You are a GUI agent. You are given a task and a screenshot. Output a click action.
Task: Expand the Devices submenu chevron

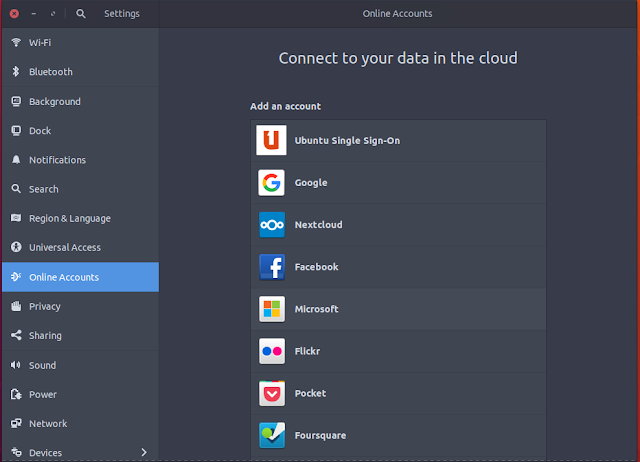pyautogui.click(x=144, y=452)
